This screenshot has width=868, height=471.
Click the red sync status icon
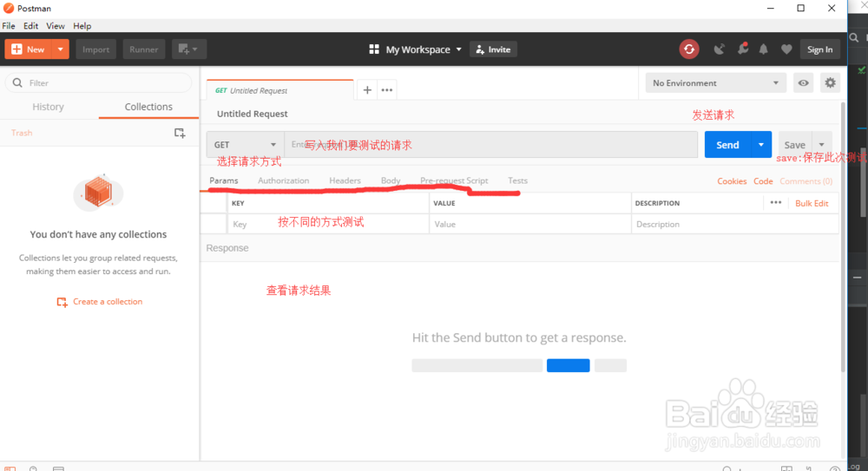tap(689, 49)
